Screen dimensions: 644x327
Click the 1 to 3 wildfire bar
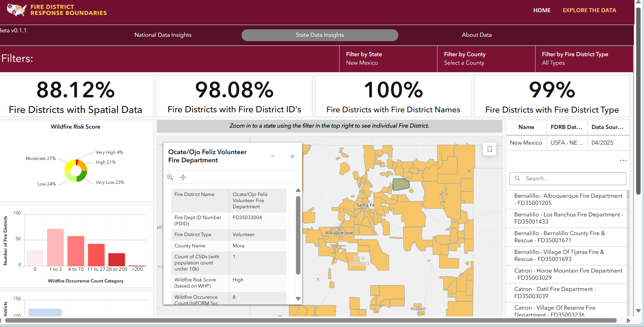click(55, 247)
